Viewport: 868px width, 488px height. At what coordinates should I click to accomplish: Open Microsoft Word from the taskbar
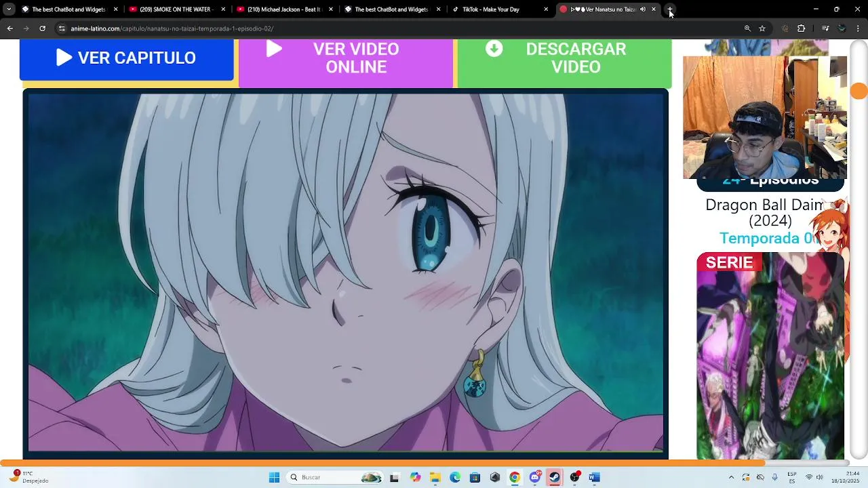point(595,477)
